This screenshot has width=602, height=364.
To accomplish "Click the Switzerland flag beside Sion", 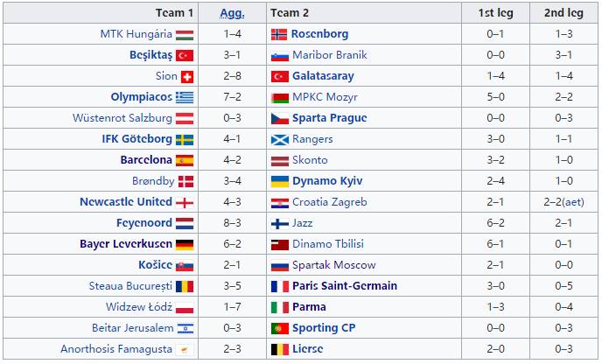I will tap(185, 76).
